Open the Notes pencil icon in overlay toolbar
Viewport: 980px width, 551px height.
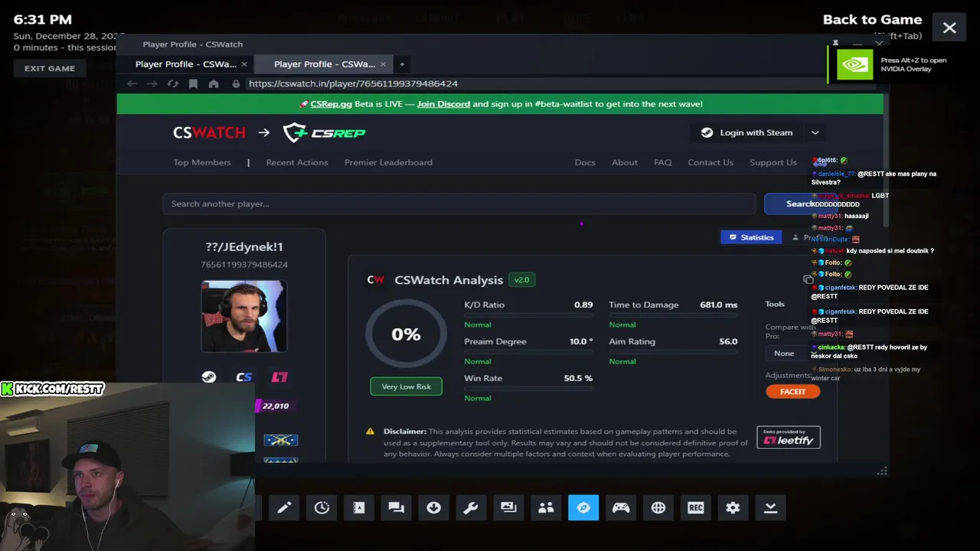click(x=284, y=507)
